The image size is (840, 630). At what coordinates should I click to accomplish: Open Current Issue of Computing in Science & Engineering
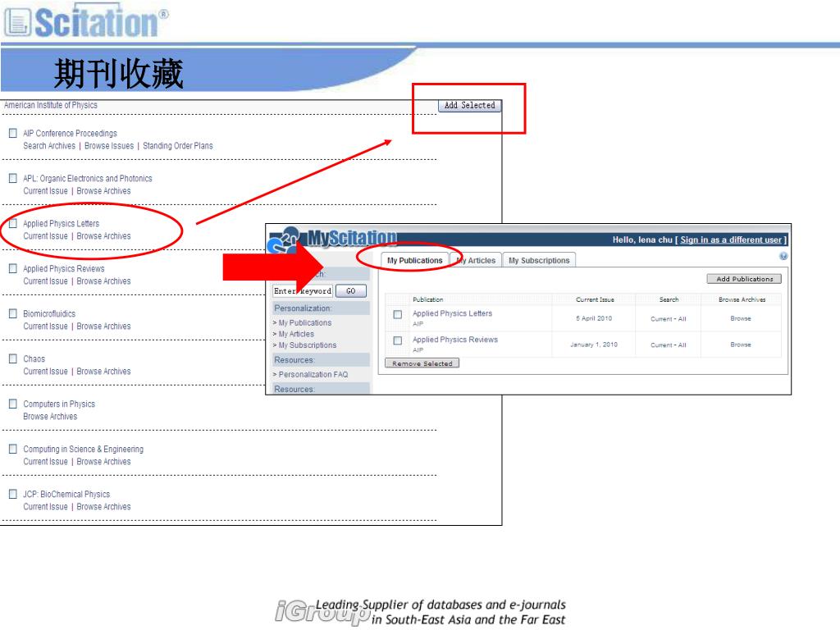46,461
